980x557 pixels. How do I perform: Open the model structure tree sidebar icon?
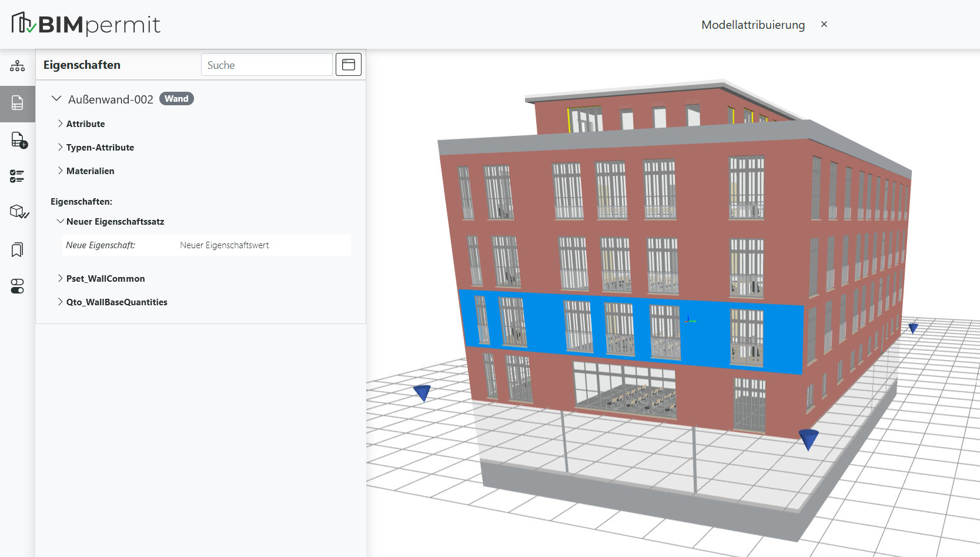18,66
